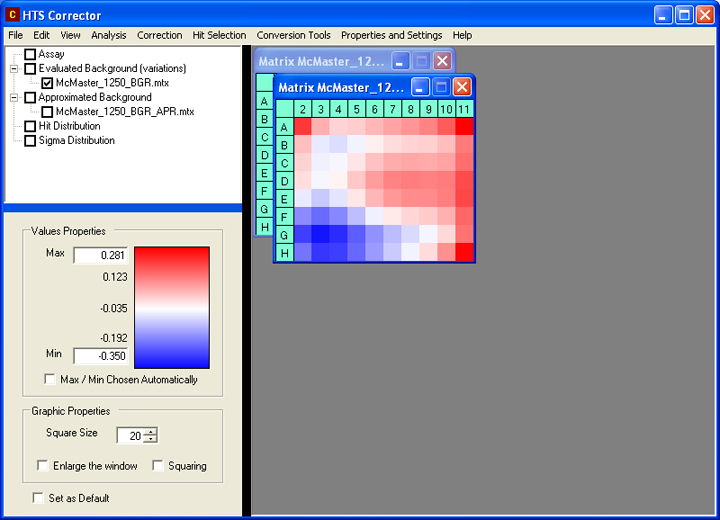This screenshot has height=520, width=720.
Task: Increase Square Size with up arrow
Action: 150,432
